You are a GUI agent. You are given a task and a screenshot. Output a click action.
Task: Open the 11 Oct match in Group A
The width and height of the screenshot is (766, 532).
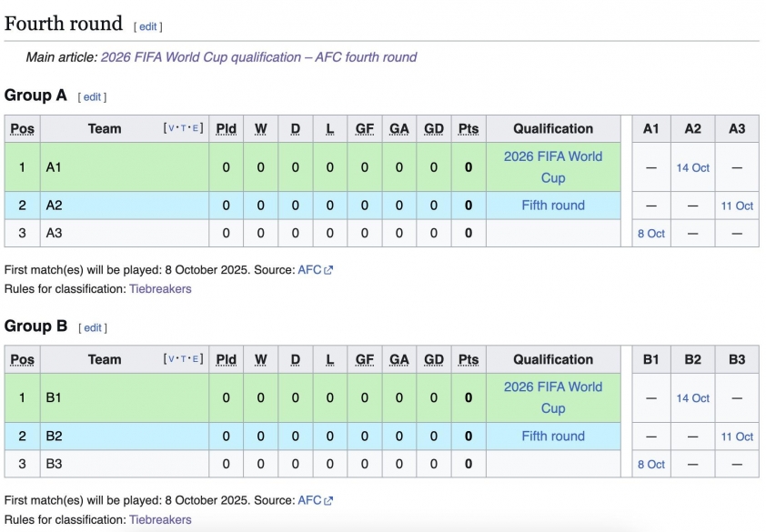(x=737, y=206)
